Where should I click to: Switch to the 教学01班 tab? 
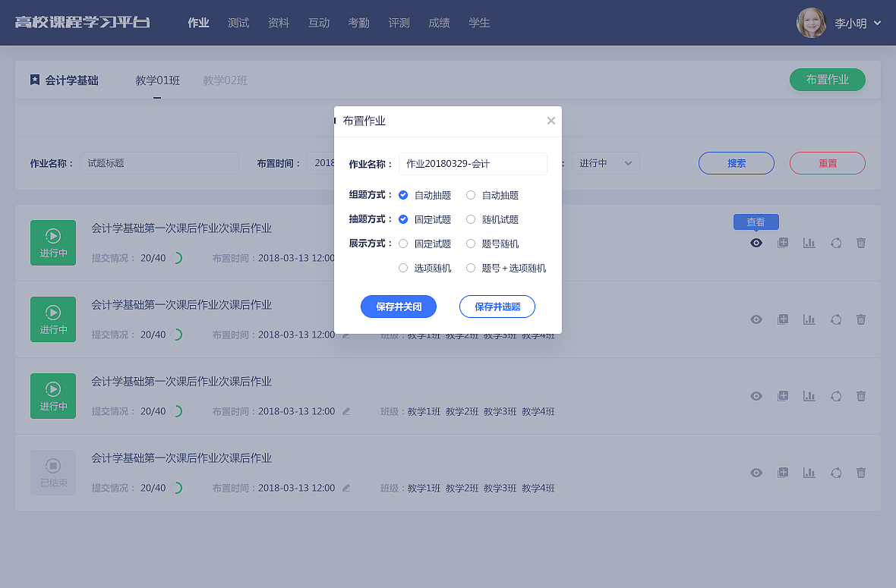point(158,80)
